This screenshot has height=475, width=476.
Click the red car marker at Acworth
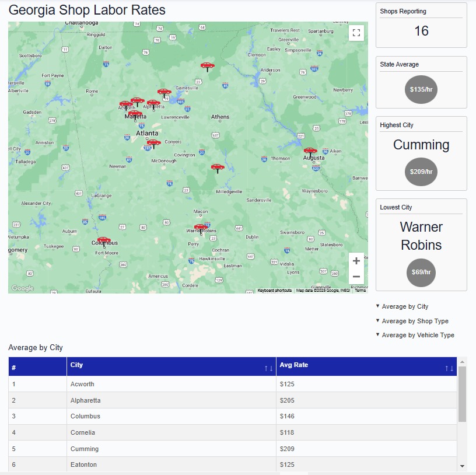(x=126, y=106)
